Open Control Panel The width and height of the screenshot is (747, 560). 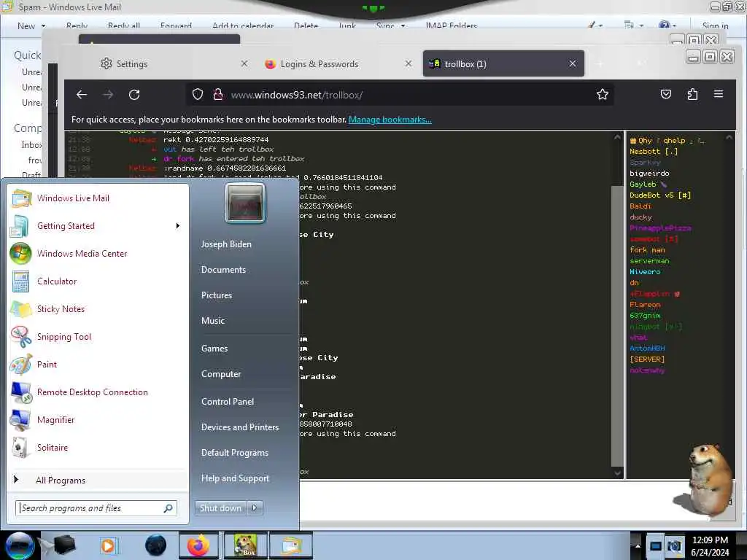tap(228, 402)
